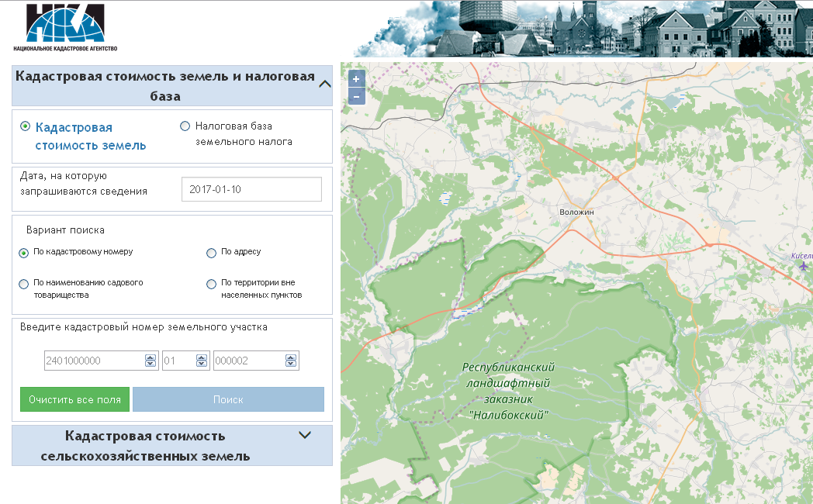Increase the first cadastral number field value

click(x=150, y=357)
